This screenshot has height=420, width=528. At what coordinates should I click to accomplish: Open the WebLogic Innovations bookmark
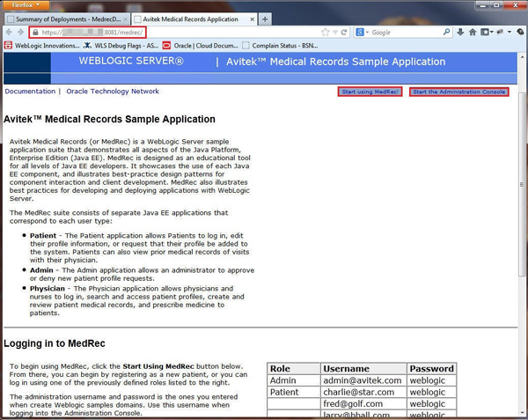pos(42,46)
